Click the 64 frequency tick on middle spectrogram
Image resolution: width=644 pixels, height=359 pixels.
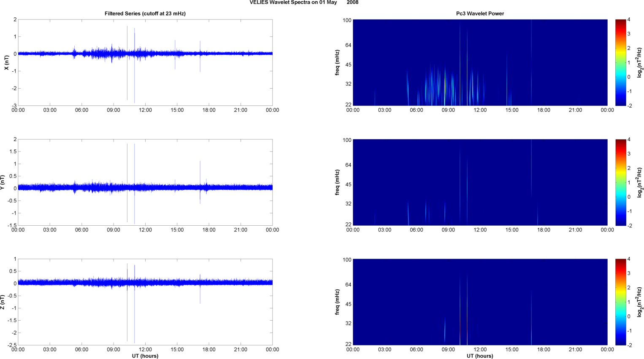point(349,165)
